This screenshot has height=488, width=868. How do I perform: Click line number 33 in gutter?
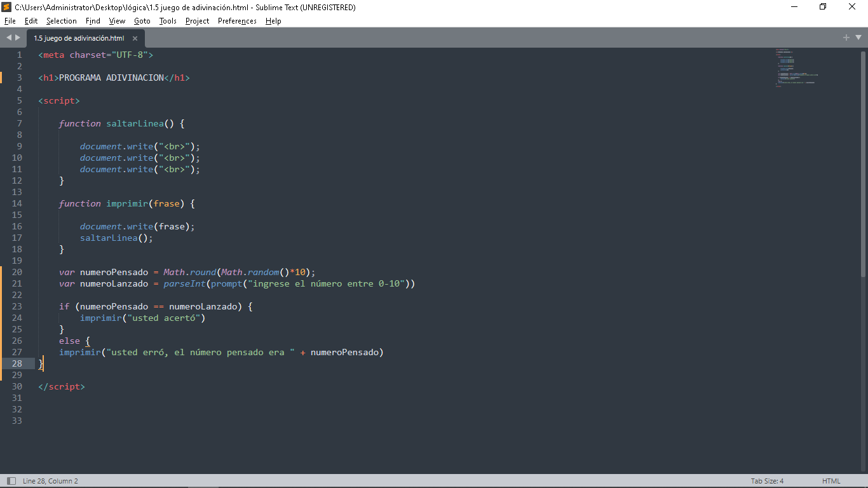pyautogui.click(x=17, y=421)
